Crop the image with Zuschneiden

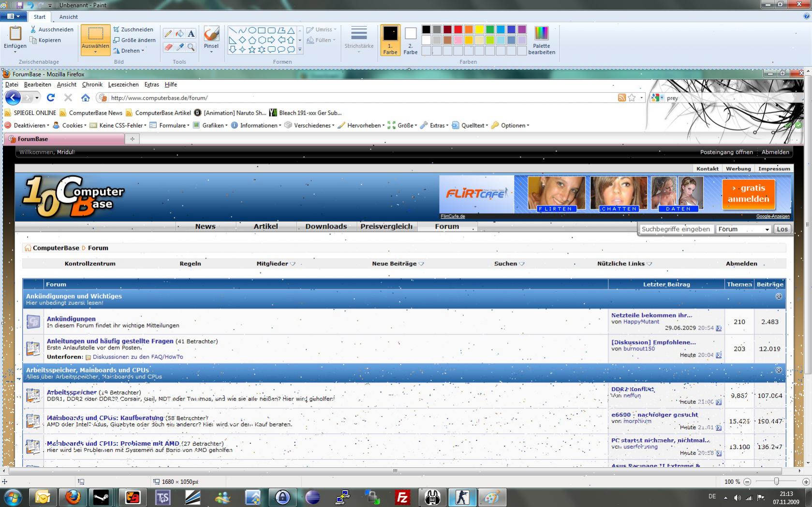pos(133,29)
